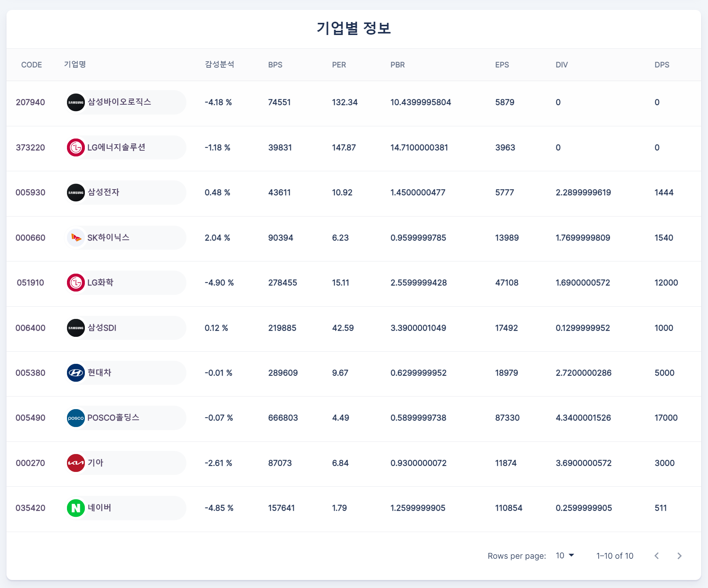Select the Kia logo icon
This screenshot has width=708, height=588.
coord(76,463)
